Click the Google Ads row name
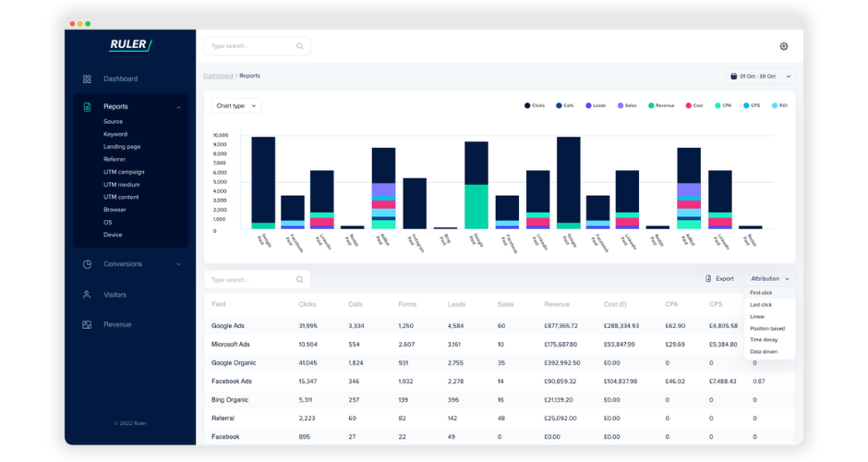Screen dimensions: 868x462 tap(227, 326)
